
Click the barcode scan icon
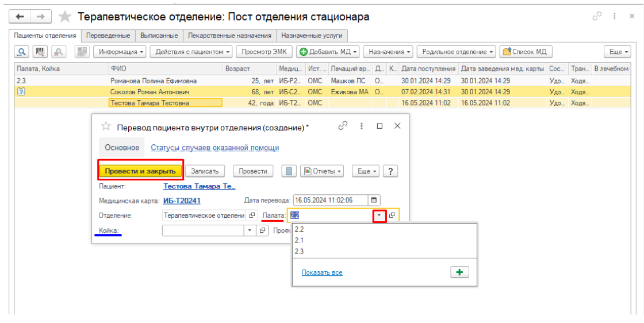[x=40, y=52]
